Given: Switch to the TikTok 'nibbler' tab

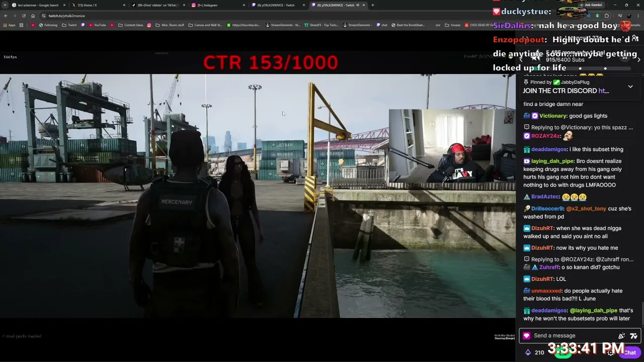Looking at the screenshot, I should 158,5.
